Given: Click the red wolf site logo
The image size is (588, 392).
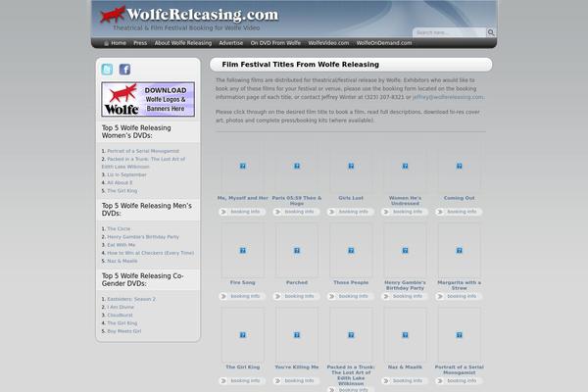Looking at the screenshot, I should pos(113,15).
